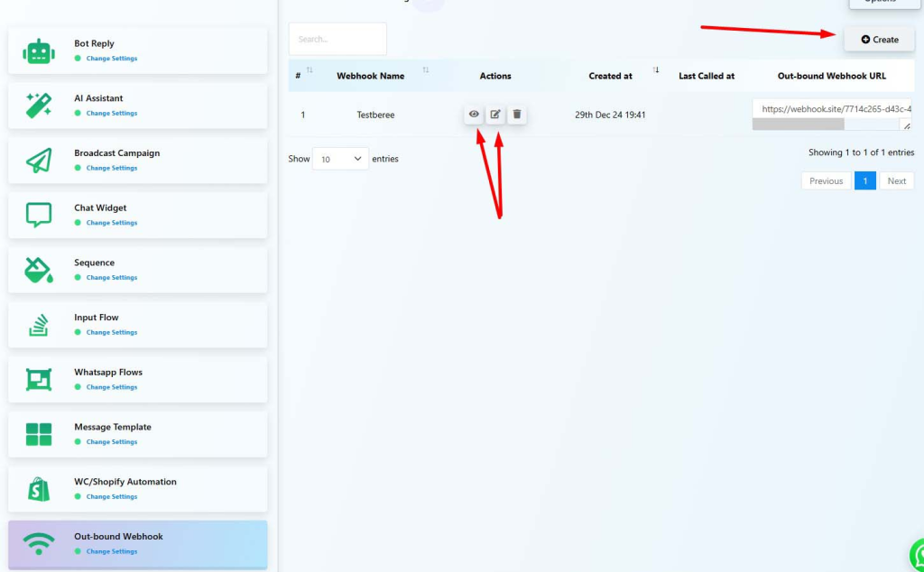Click the horizontal scrollbar under webhook URL
924x572 pixels.
[x=798, y=125]
